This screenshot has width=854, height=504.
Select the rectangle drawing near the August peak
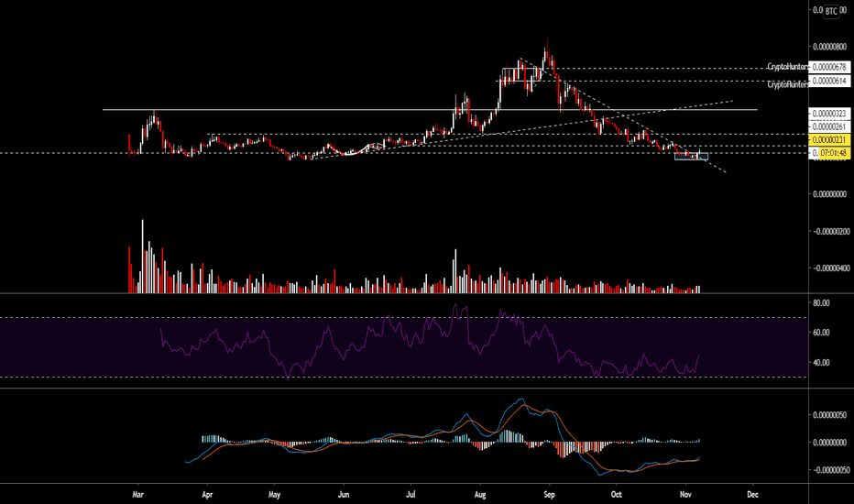(522, 74)
